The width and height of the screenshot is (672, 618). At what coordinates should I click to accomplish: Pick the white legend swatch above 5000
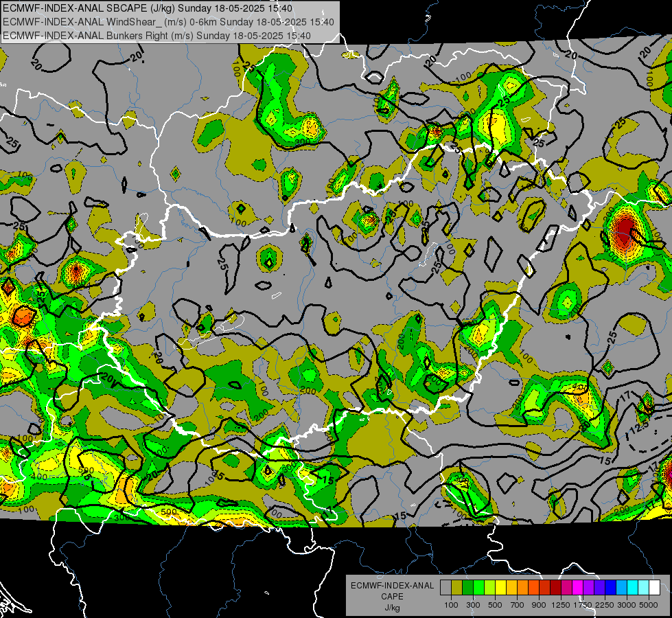(x=654, y=588)
